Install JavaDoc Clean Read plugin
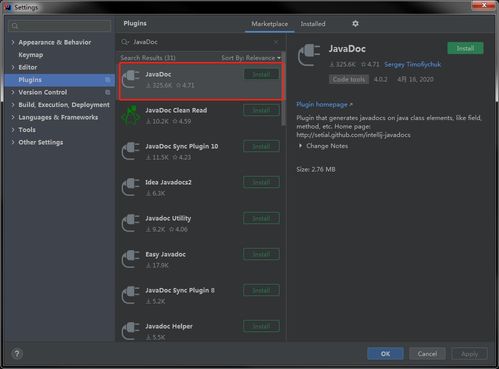 coord(261,110)
